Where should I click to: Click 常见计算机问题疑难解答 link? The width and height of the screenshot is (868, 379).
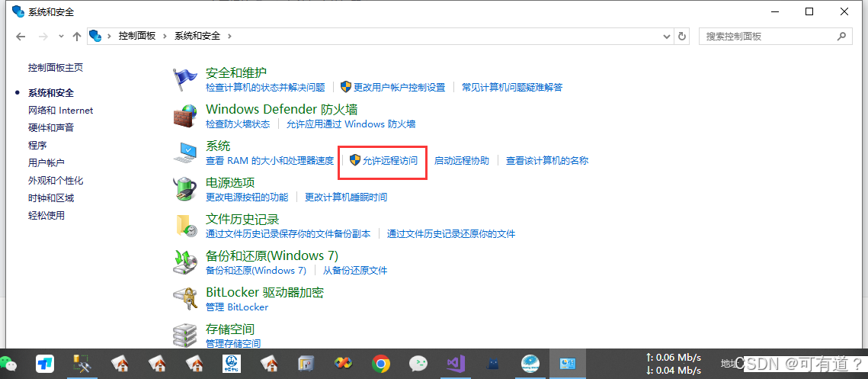(512, 87)
